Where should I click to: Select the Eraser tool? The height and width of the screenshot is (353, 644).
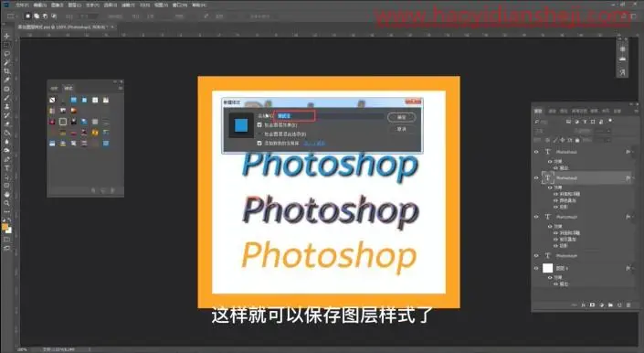pyautogui.click(x=6, y=124)
